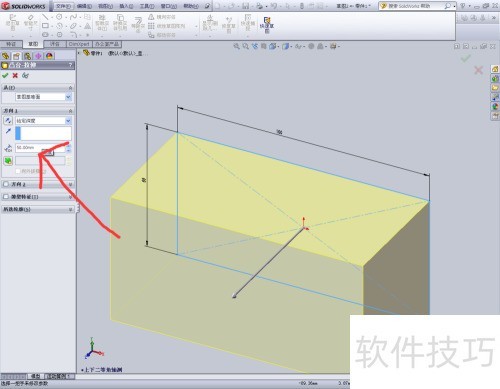
Task: Click the depth spinner up arrow
Action: (x=68, y=145)
